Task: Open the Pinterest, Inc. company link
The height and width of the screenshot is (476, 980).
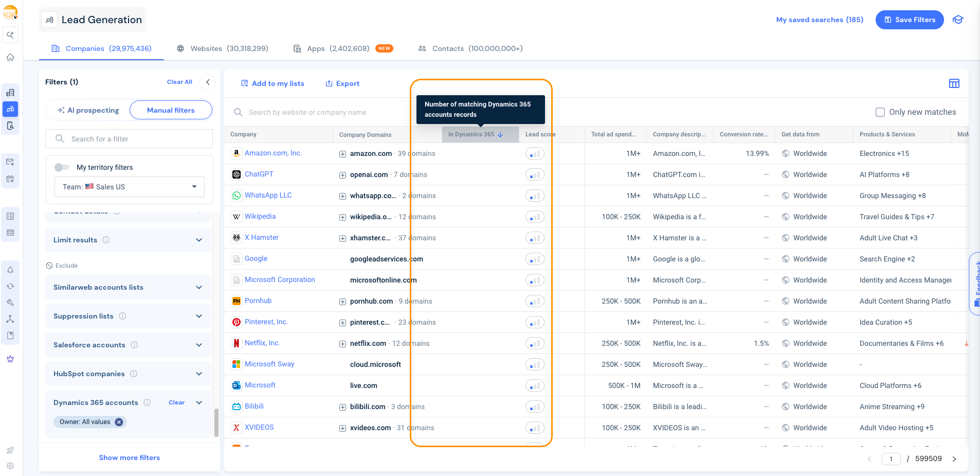Action: point(266,322)
